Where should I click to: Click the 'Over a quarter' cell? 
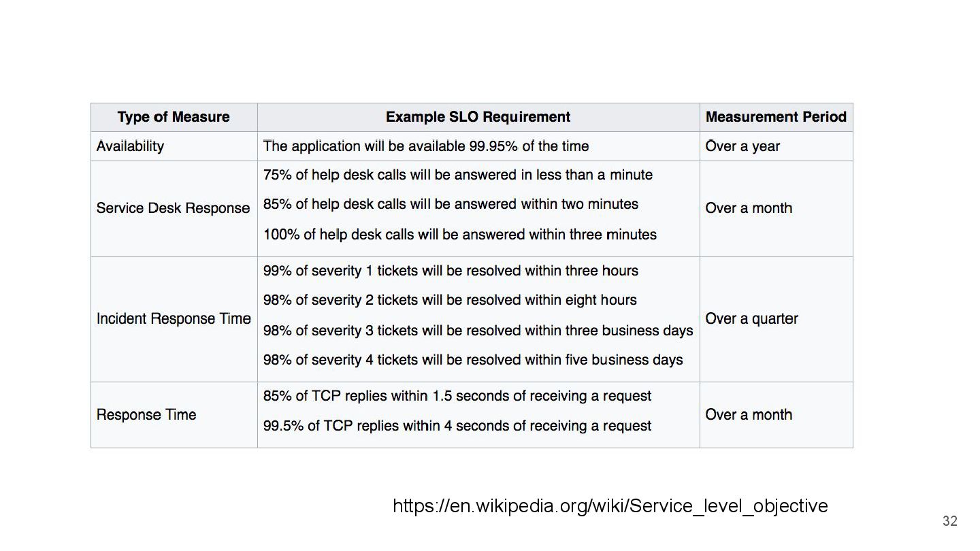[x=751, y=318]
